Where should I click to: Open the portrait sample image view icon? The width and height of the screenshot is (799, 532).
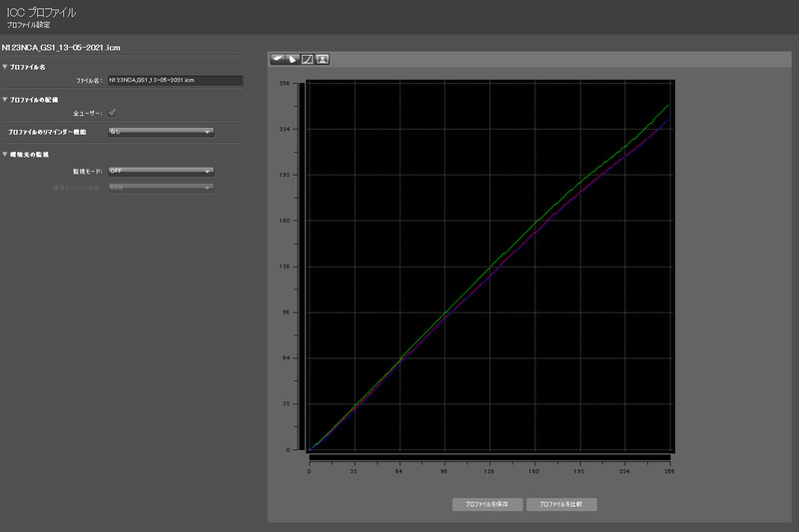pyautogui.click(x=322, y=59)
